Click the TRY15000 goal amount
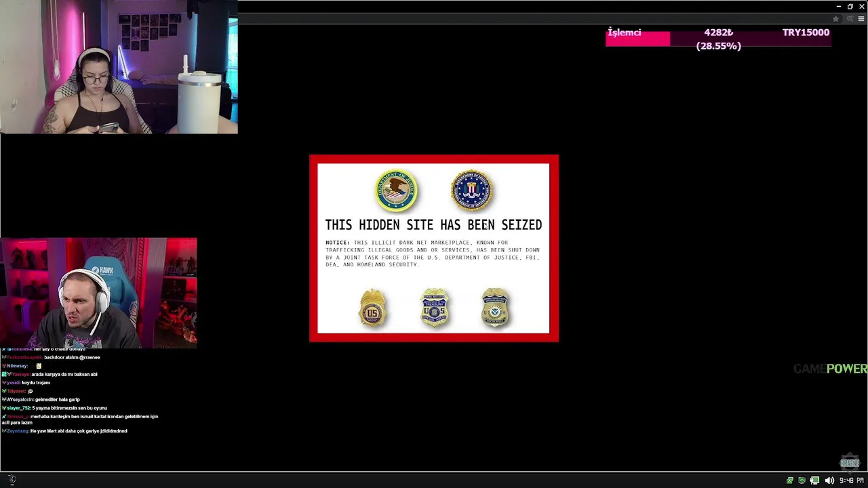This screenshot has height=488, width=868. tap(806, 33)
